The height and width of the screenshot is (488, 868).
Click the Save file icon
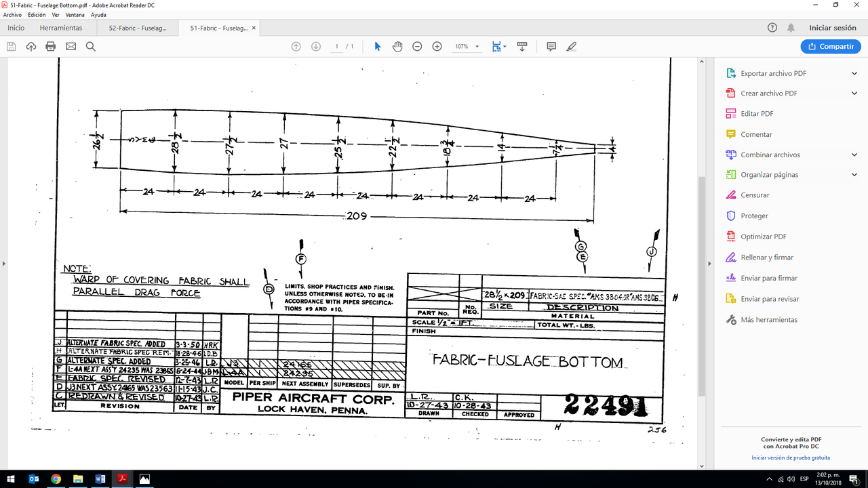[11, 46]
